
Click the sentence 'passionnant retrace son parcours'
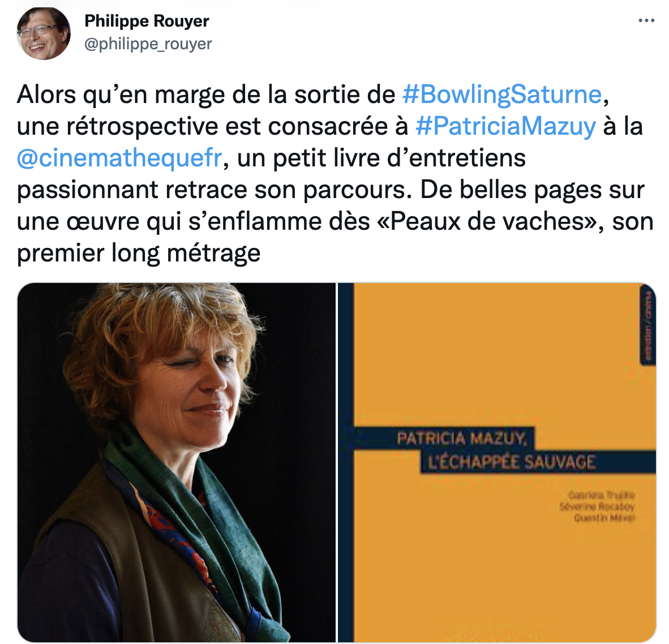click(x=211, y=190)
